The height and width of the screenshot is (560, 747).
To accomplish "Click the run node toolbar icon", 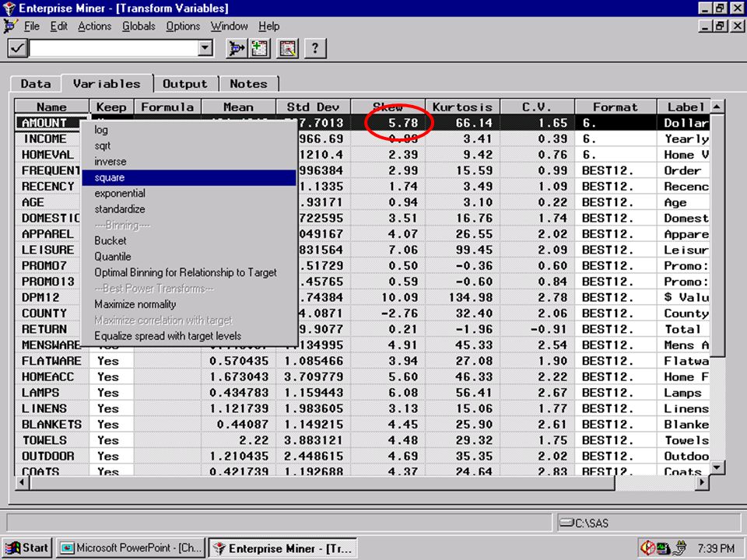I will click(x=237, y=48).
